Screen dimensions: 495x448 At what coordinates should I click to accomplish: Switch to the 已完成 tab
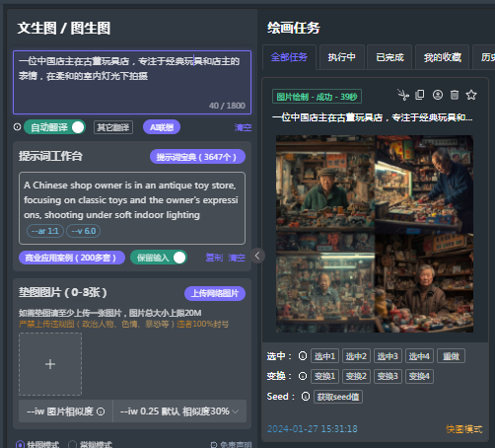click(389, 57)
